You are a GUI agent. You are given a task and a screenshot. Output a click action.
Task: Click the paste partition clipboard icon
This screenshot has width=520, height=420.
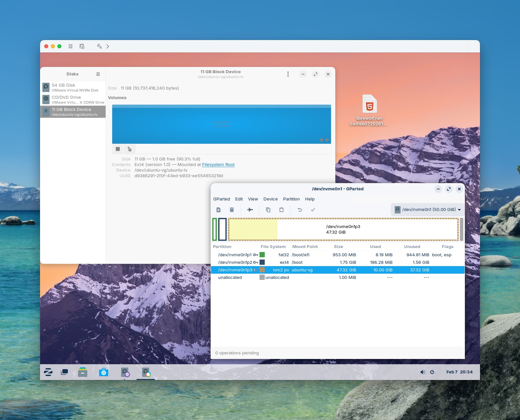tap(281, 210)
